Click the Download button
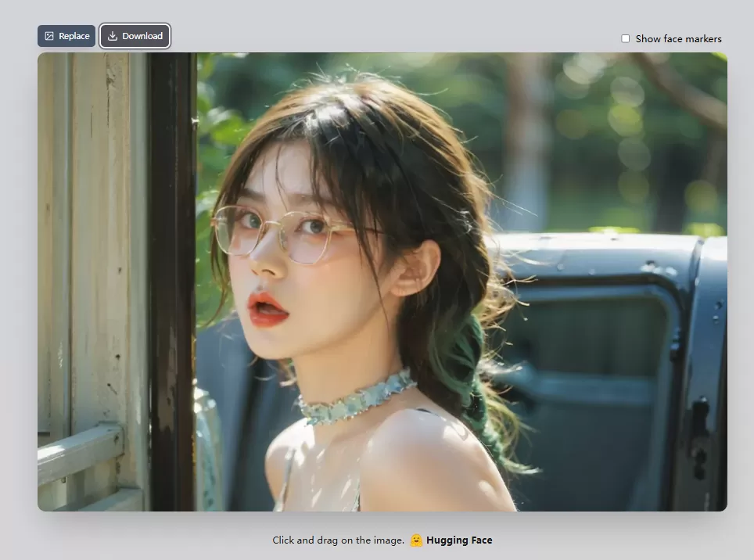 coord(135,36)
